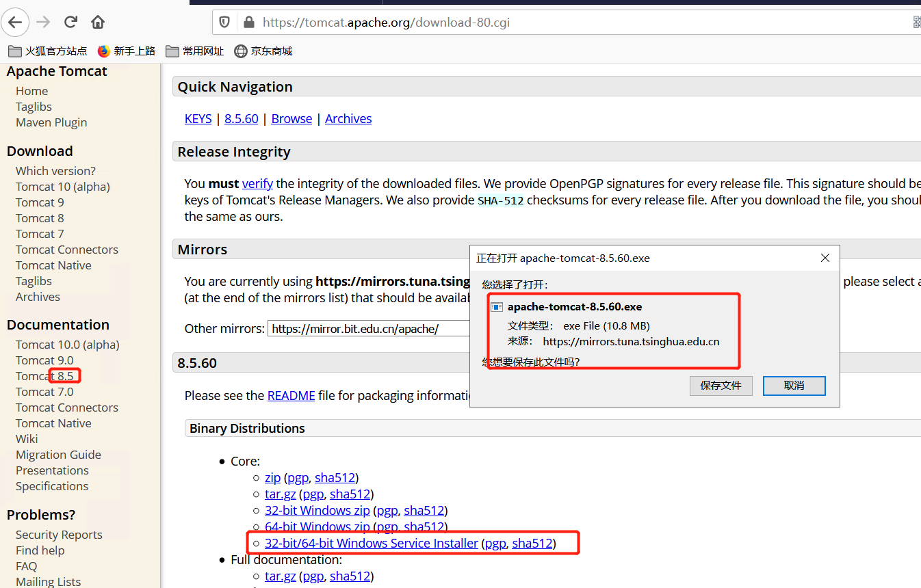Open Taglibs under Apache Tomcat sidebar
This screenshot has height=588, width=921.
(x=34, y=107)
